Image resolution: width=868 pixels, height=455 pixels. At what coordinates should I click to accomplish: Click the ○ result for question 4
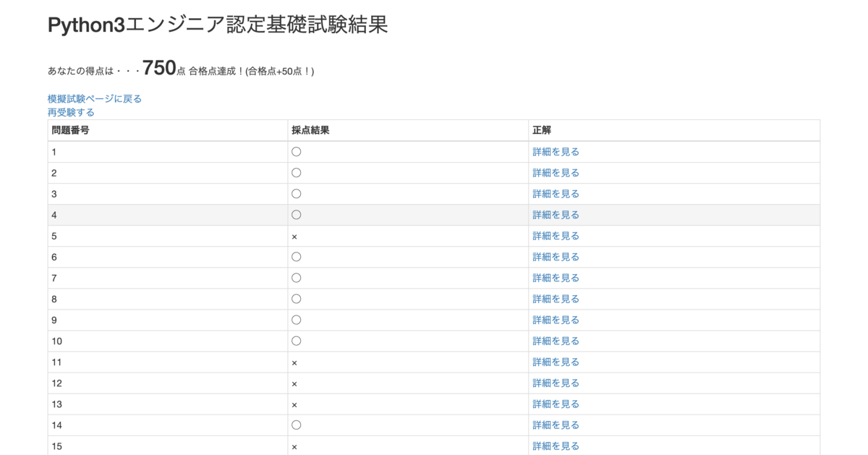click(x=296, y=215)
